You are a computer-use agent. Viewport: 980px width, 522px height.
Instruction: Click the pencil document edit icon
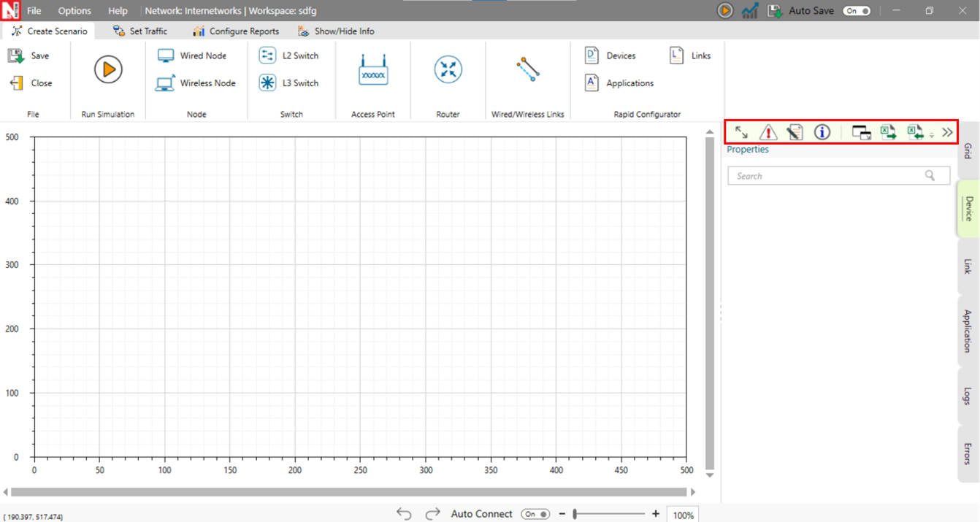pos(795,132)
